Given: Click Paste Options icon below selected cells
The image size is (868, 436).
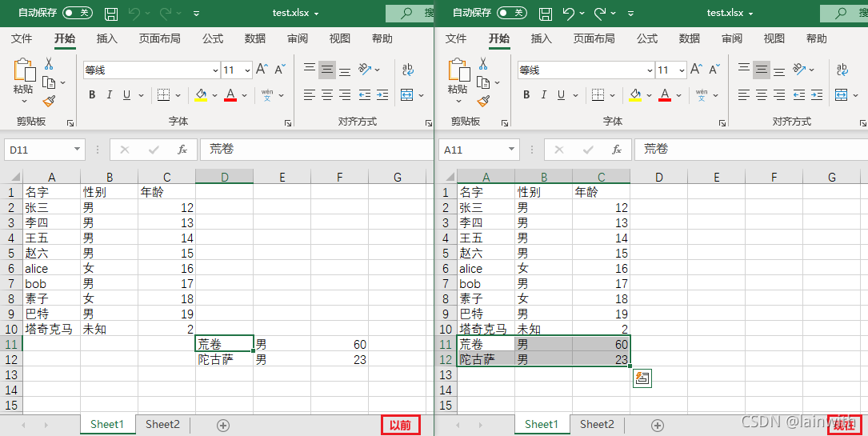Looking at the screenshot, I should tap(642, 378).
